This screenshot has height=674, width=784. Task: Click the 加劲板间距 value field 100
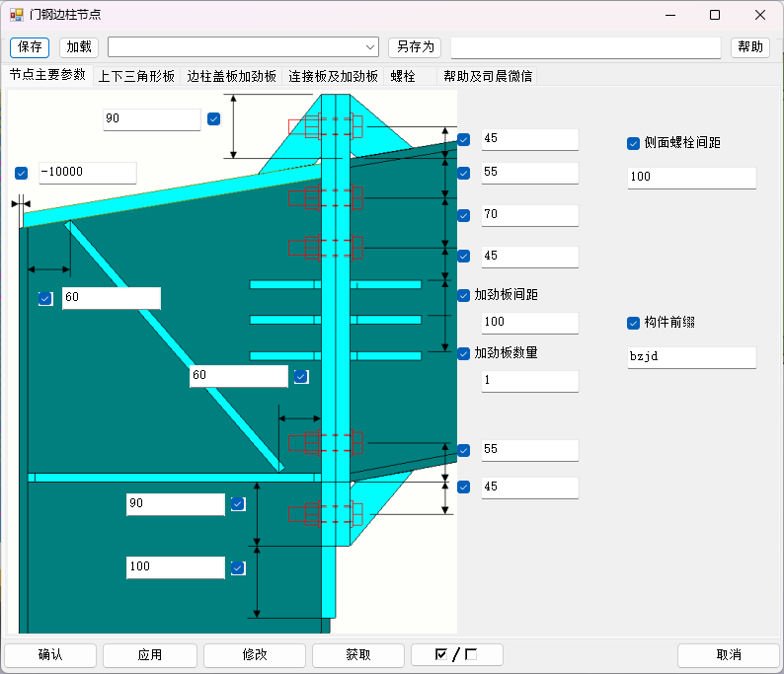coord(530,323)
